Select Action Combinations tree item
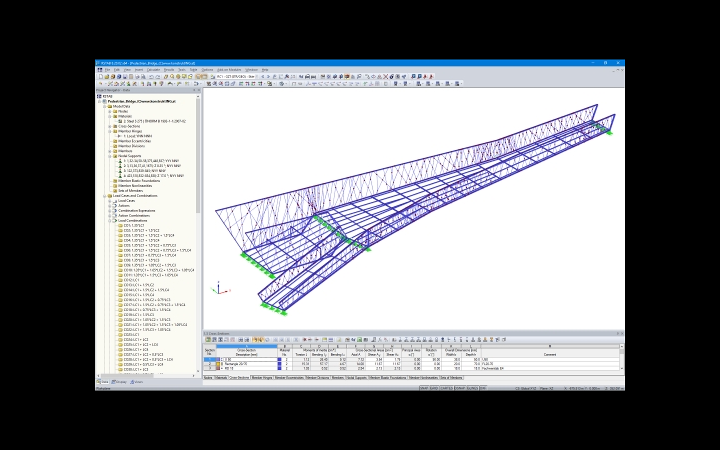The height and width of the screenshot is (450, 720). pos(134,215)
